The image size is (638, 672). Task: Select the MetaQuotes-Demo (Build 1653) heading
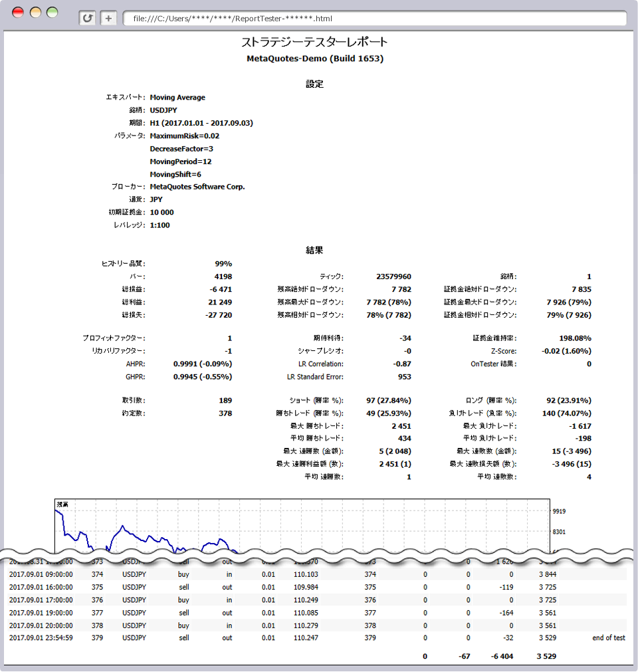(315, 58)
